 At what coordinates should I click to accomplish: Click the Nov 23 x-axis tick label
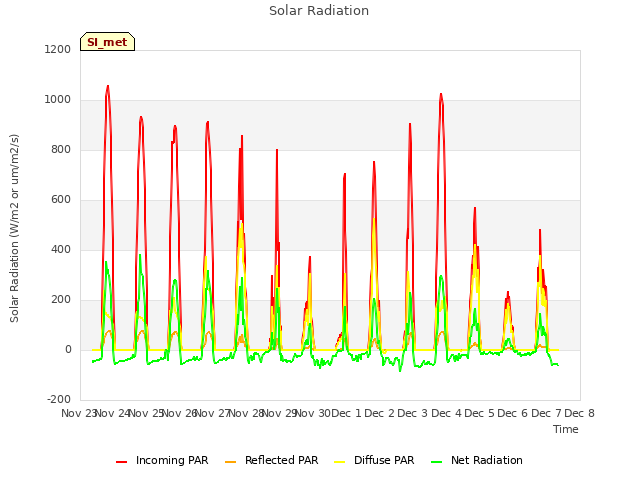(x=79, y=413)
